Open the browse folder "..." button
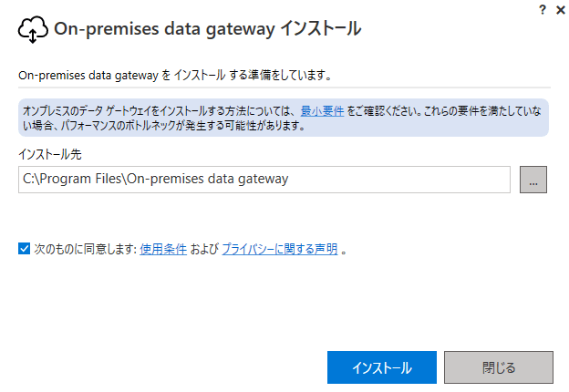The width and height of the screenshot is (569, 392). click(533, 180)
